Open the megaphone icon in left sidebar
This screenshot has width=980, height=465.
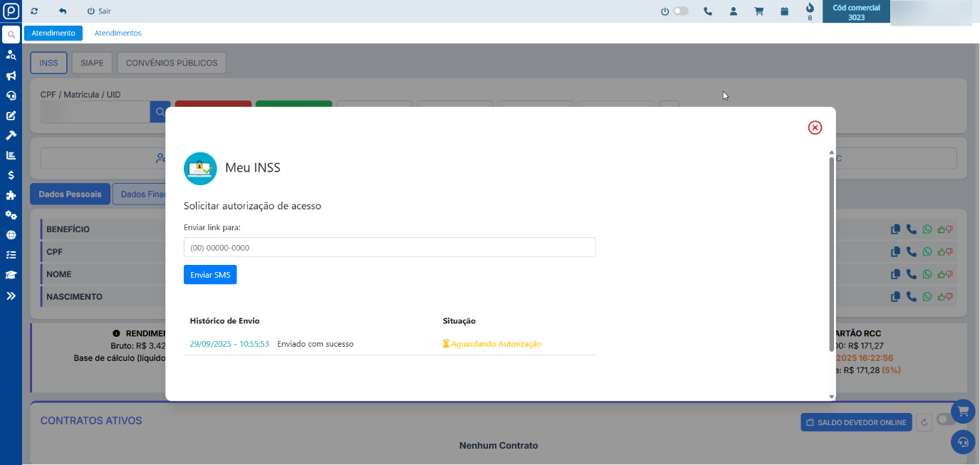[11, 75]
